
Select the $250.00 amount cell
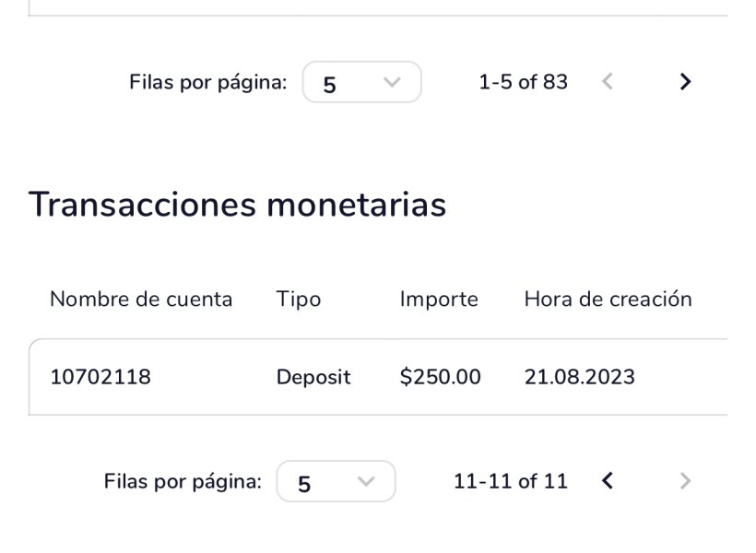[x=440, y=377]
